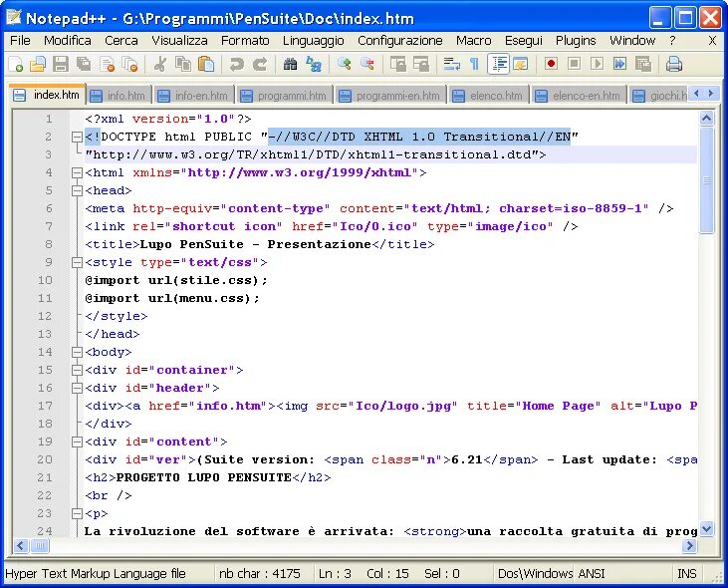Click the user defined language icon
Viewport: 728px width, 588px height.
(x=521, y=64)
